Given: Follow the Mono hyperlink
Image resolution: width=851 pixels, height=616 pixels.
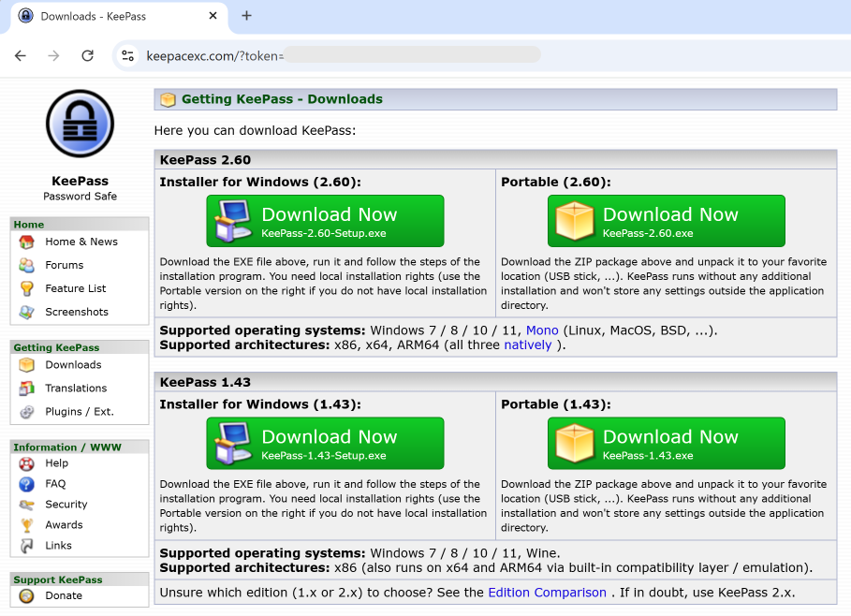Looking at the screenshot, I should pos(542,330).
